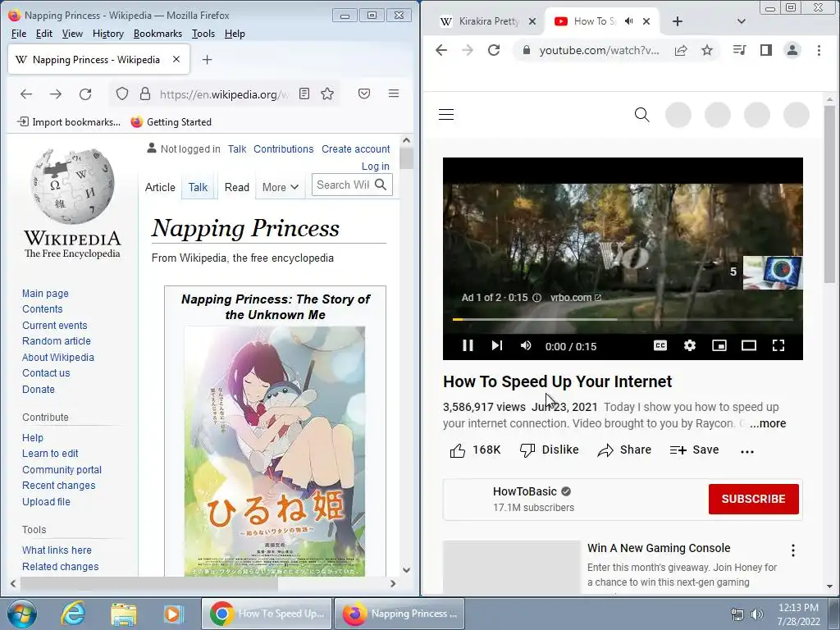This screenshot has height=630, width=840.
Task: Open YouTube hamburger guide menu
Action: point(446,115)
